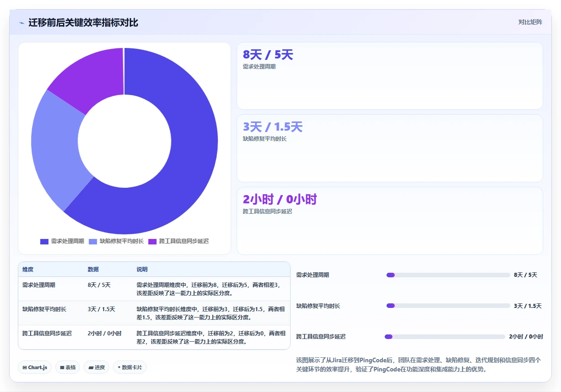Click the 缺陷修复平均时长 description in the table
Screen dimensions: 561x392
pyautogui.click(x=211, y=313)
